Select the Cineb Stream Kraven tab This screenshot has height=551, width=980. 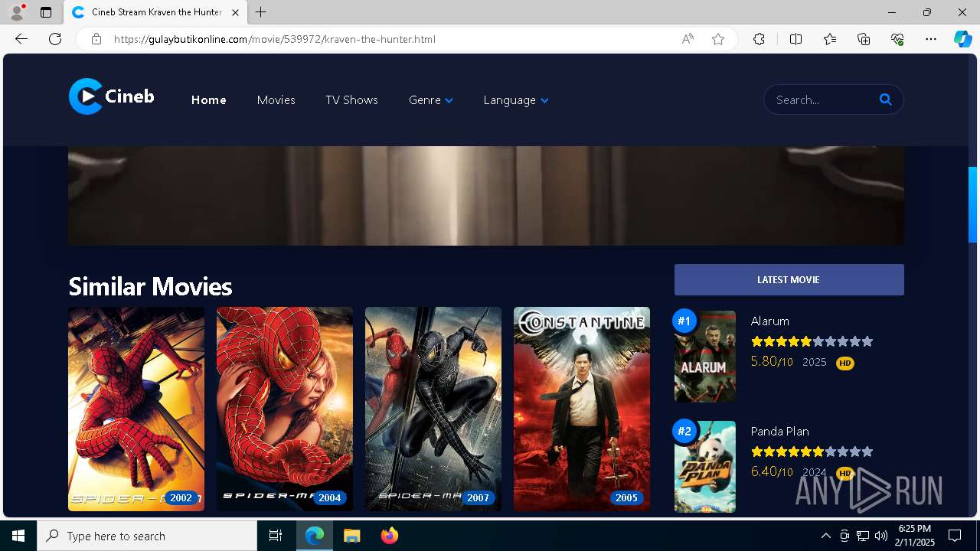tap(156, 12)
